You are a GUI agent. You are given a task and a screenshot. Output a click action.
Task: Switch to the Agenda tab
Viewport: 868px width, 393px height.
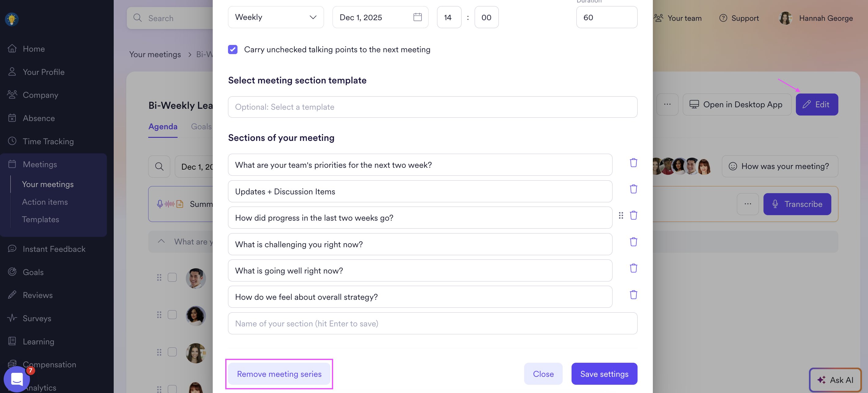point(163,127)
